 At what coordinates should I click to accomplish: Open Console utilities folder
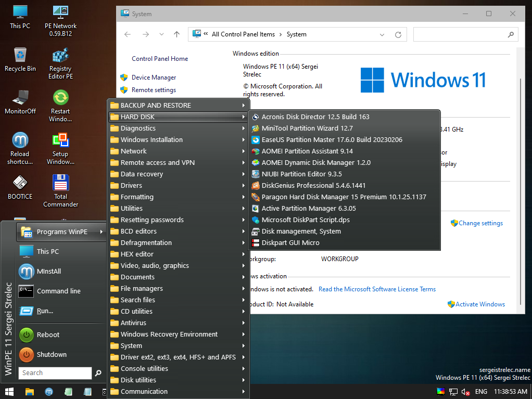tap(179, 368)
